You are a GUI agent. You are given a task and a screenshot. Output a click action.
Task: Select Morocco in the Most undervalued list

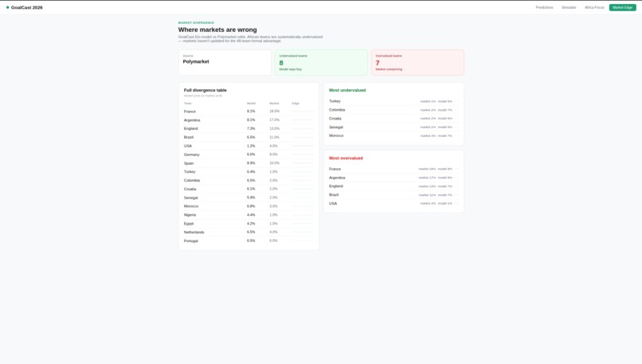(x=393, y=135)
